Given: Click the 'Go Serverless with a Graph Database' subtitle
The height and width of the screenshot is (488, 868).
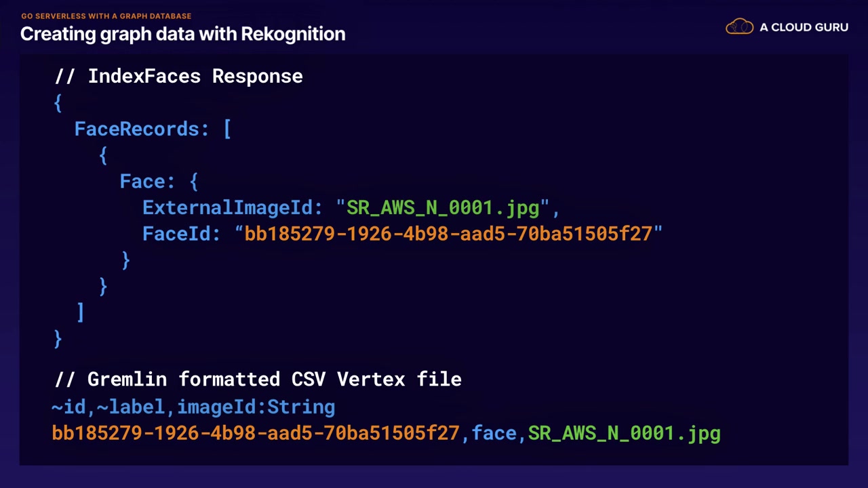Looking at the screenshot, I should (106, 16).
